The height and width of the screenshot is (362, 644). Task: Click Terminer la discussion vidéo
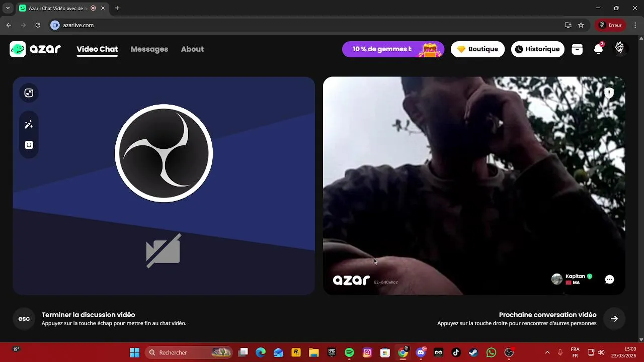(88, 315)
